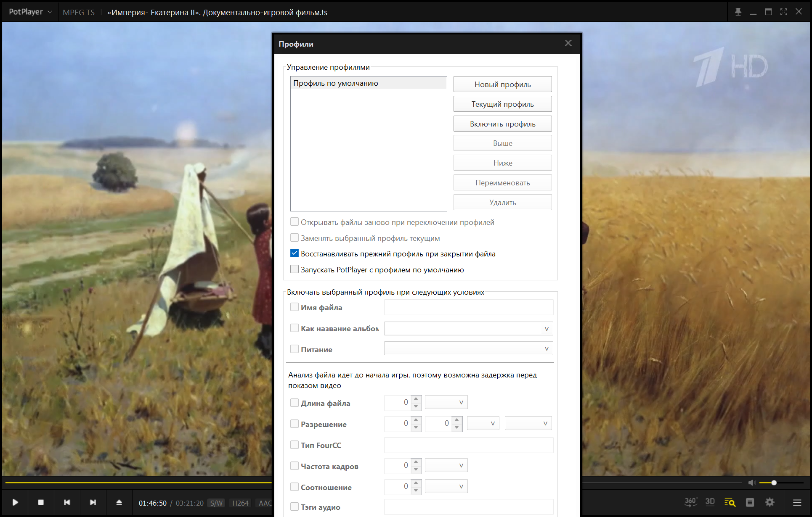Stop playback with the Stop button

41,502
